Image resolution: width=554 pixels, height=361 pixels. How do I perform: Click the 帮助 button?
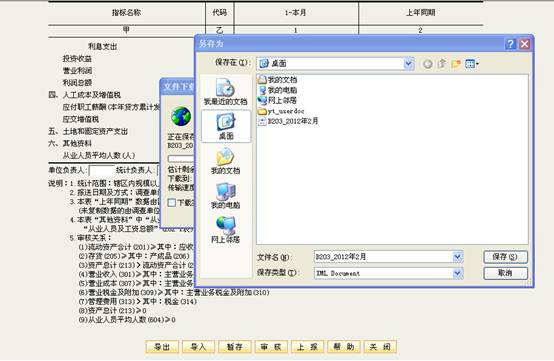pyautogui.click(x=344, y=347)
